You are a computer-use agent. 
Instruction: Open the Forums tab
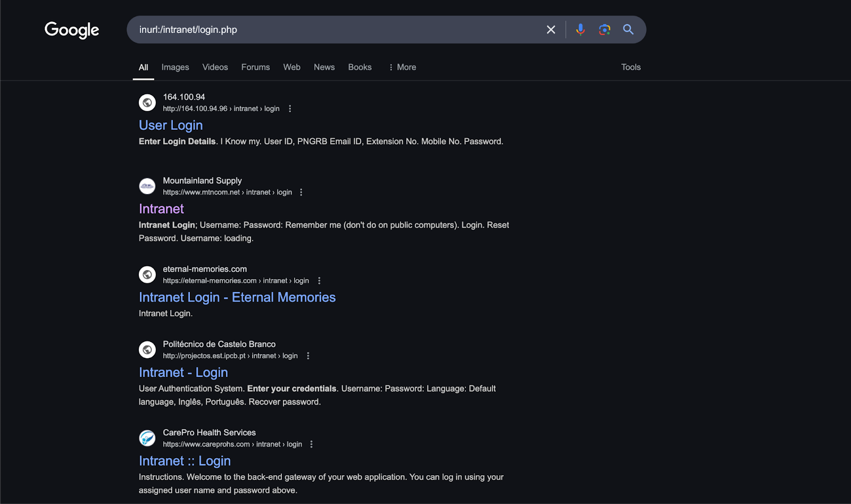255,67
